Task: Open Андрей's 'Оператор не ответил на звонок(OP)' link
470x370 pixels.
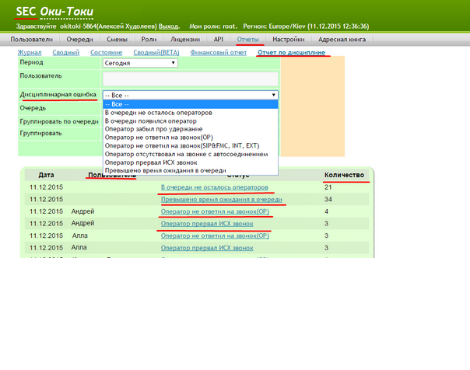Action: [215, 211]
